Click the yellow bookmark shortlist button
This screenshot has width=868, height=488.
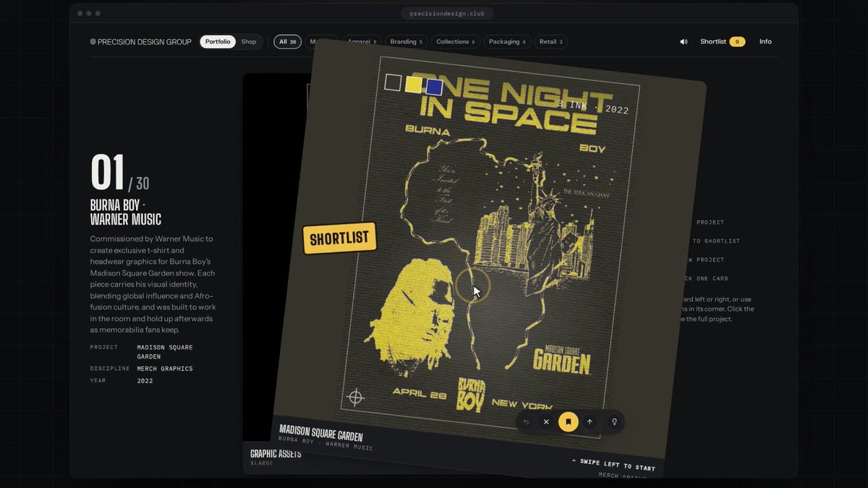point(569,421)
